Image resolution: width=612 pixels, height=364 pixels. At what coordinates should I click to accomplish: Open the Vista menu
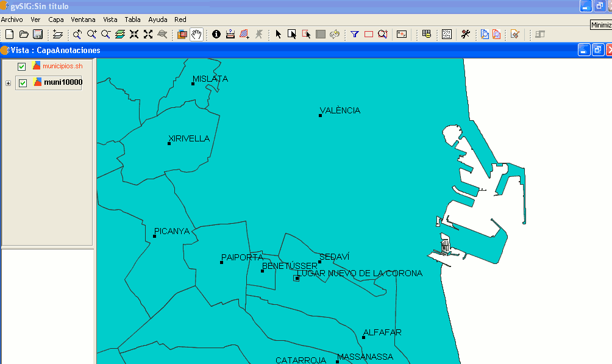point(110,20)
